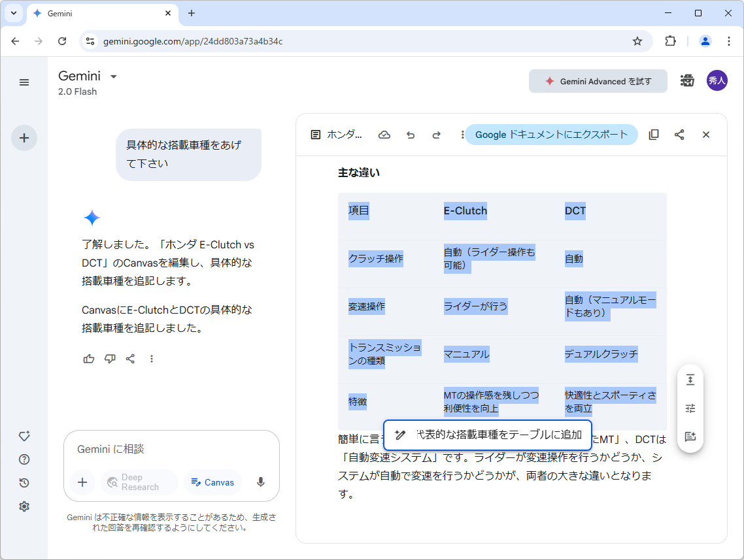
Task: Open the adjust text length tool
Action: [690, 379]
